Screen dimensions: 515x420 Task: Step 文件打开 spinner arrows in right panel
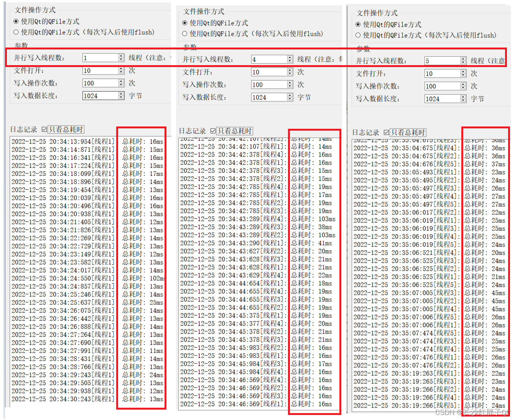pyautogui.click(x=463, y=74)
